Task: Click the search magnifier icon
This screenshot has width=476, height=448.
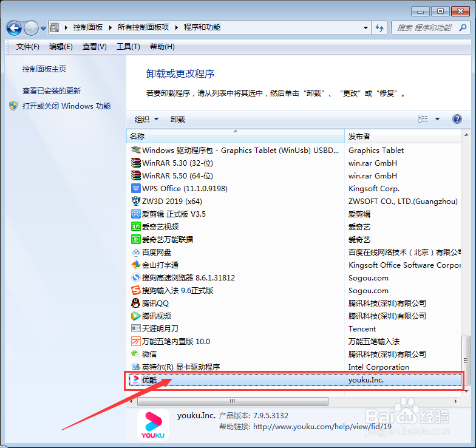Action: (x=463, y=28)
